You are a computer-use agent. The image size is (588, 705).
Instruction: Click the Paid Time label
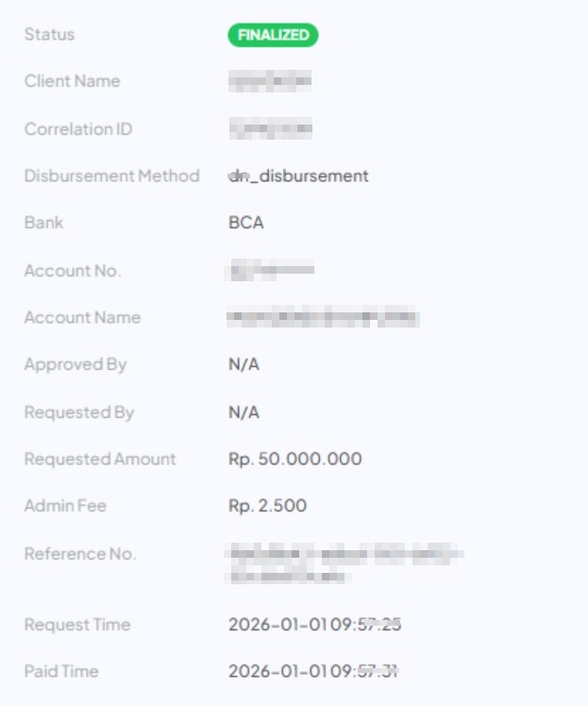[61, 672]
